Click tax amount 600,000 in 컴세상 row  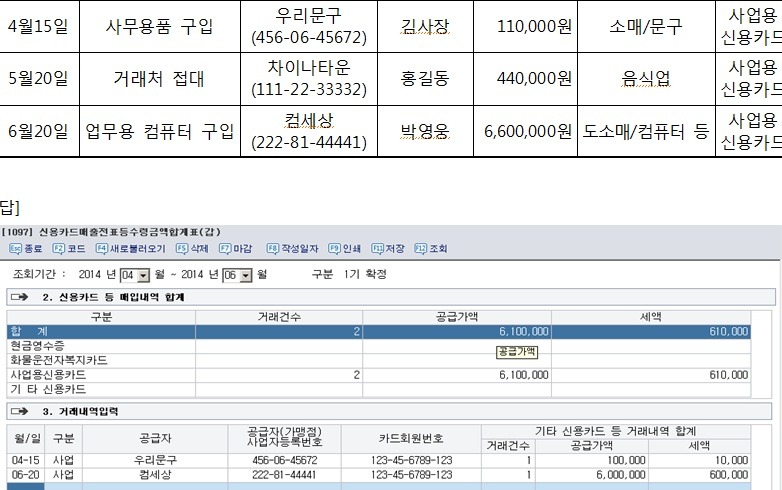coord(729,475)
